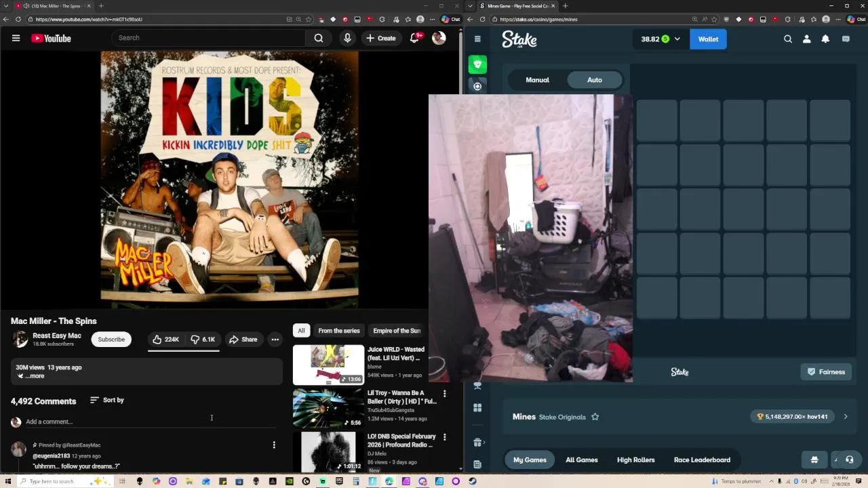This screenshot has height=488, width=868.
Task: Open LO! DNB Special thumbnail
Action: pyautogui.click(x=328, y=451)
